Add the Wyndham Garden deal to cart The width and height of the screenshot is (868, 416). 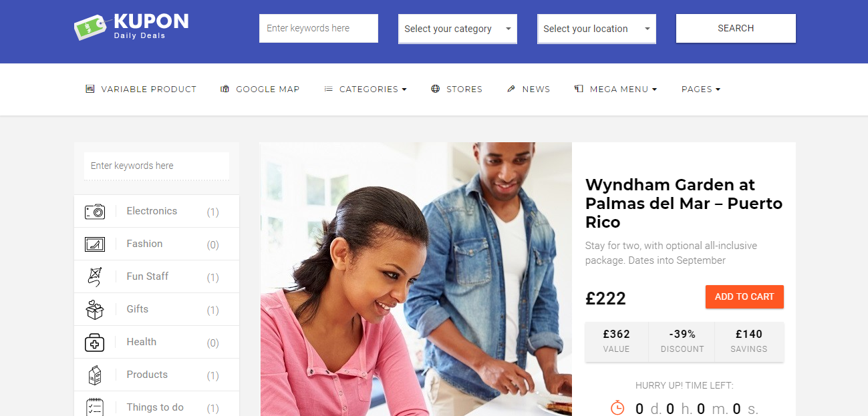tap(744, 296)
